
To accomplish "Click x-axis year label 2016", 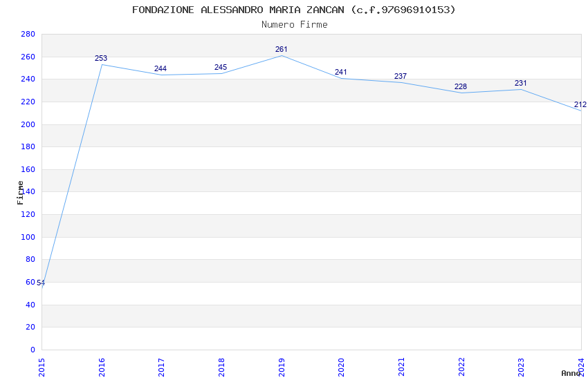I will click(102, 368).
